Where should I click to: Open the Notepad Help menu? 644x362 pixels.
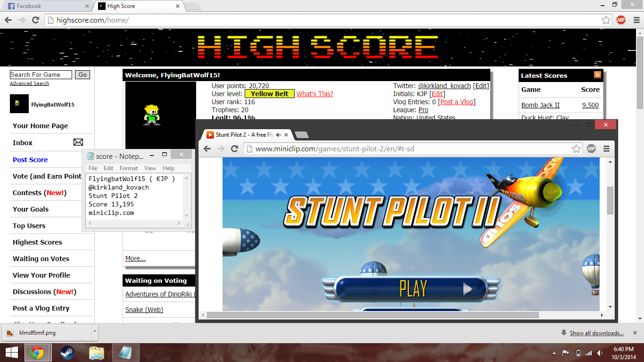click(x=168, y=168)
